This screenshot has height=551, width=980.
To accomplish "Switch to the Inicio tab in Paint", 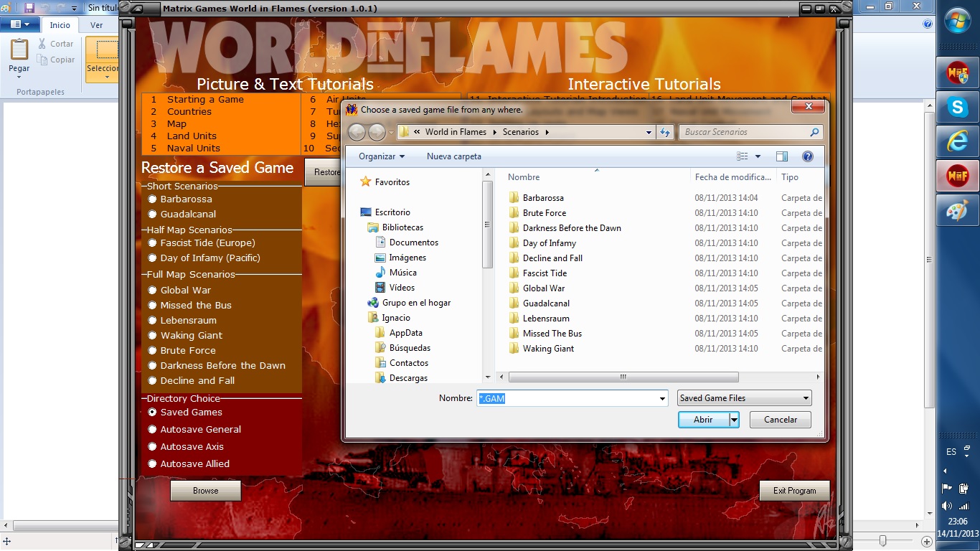I will 60,25.
